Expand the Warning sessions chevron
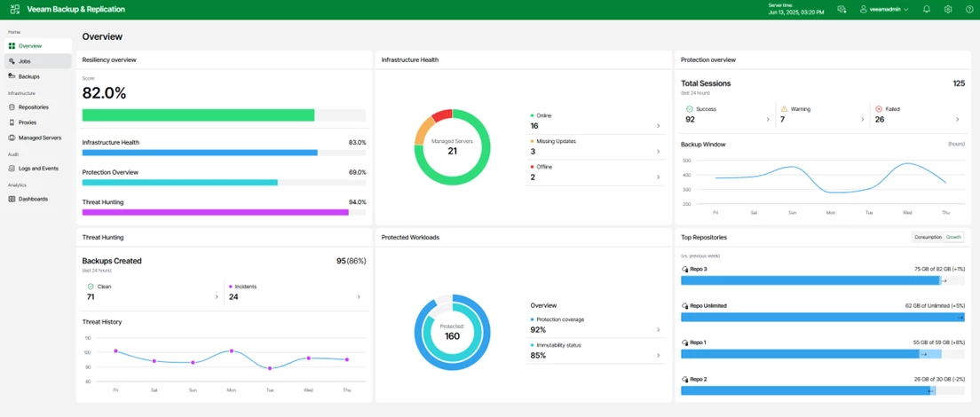 click(x=863, y=119)
